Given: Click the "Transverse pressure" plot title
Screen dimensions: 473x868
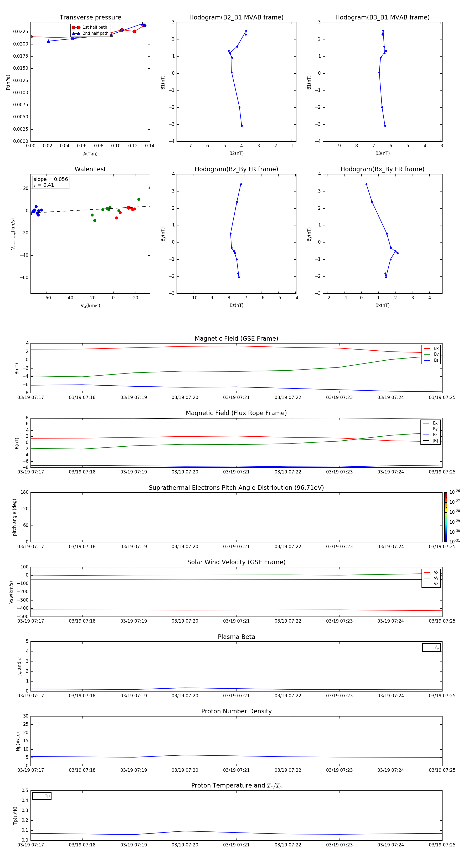Looking at the screenshot, I should (90, 18).
